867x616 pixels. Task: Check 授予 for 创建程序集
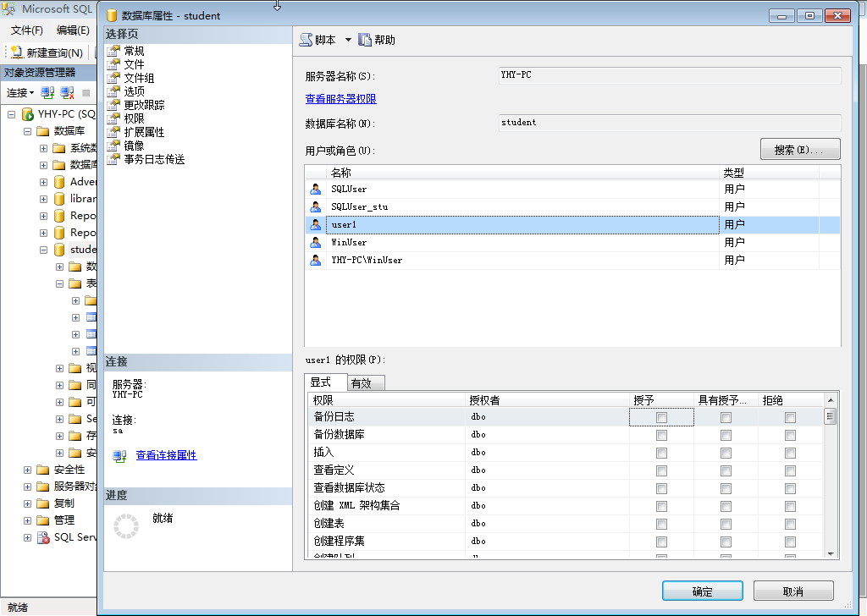coord(661,542)
